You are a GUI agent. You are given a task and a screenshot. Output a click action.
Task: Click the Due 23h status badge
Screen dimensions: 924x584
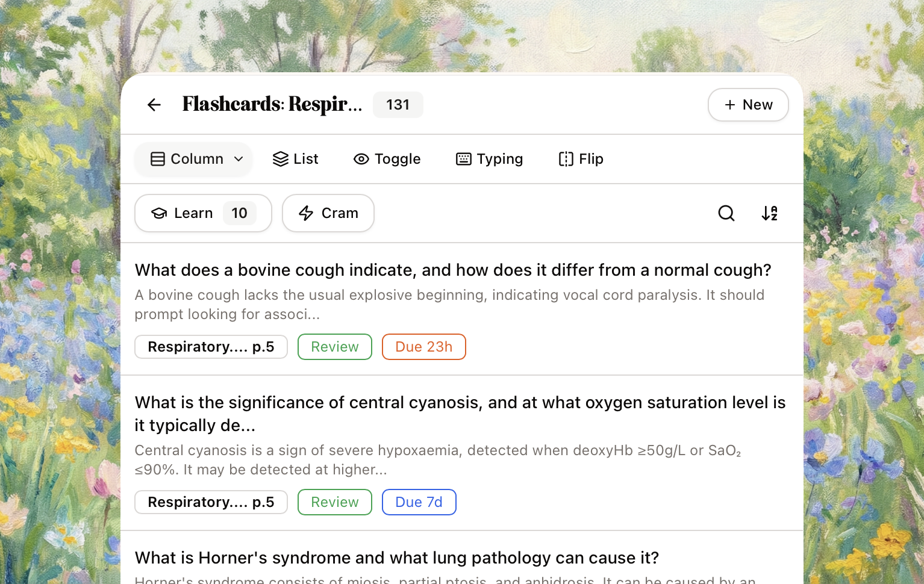(x=423, y=347)
